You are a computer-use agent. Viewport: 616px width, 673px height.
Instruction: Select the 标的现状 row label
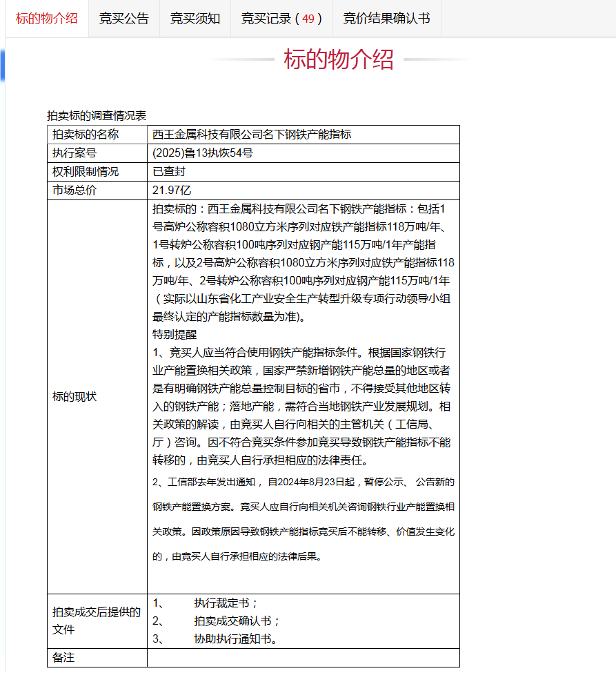[74, 397]
